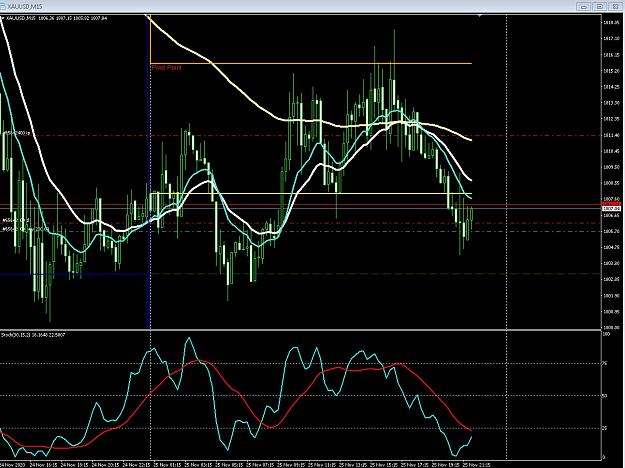Click the '25 Nov 01:15' time axis label
Viewport: 625px width, 468px height.
(167, 465)
